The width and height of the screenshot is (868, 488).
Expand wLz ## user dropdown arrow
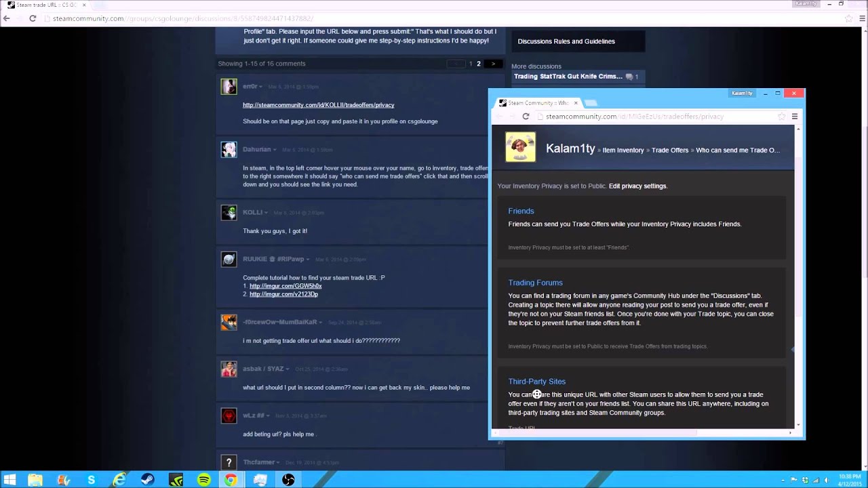(269, 415)
